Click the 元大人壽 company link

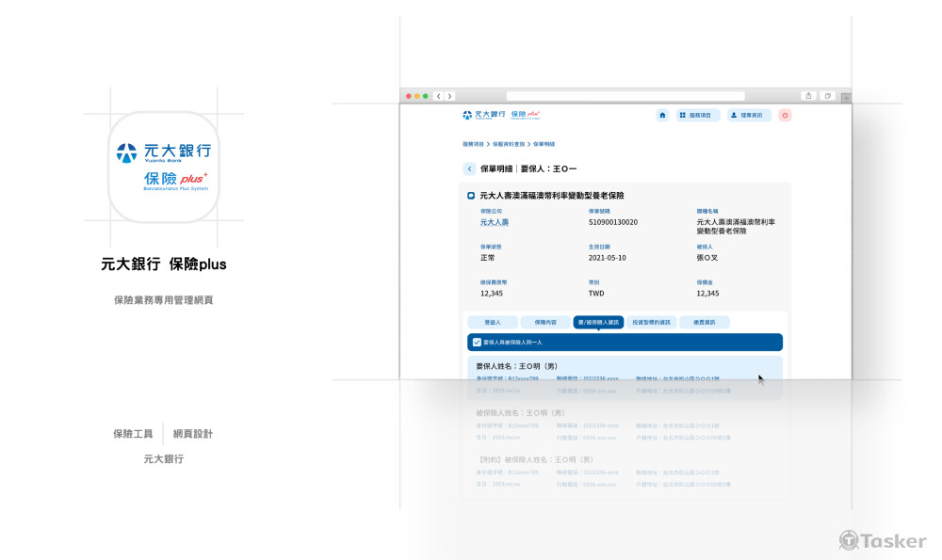(x=494, y=222)
